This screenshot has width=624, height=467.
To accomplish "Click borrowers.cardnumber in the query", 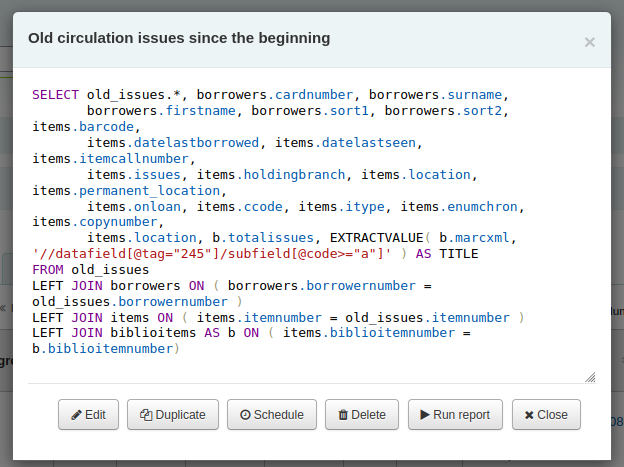I will 275,95.
